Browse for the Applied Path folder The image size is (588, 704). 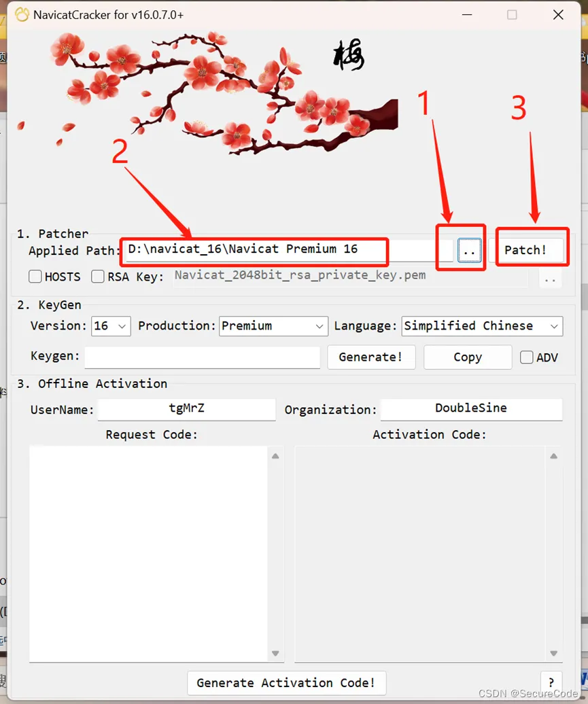pos(470,251)
